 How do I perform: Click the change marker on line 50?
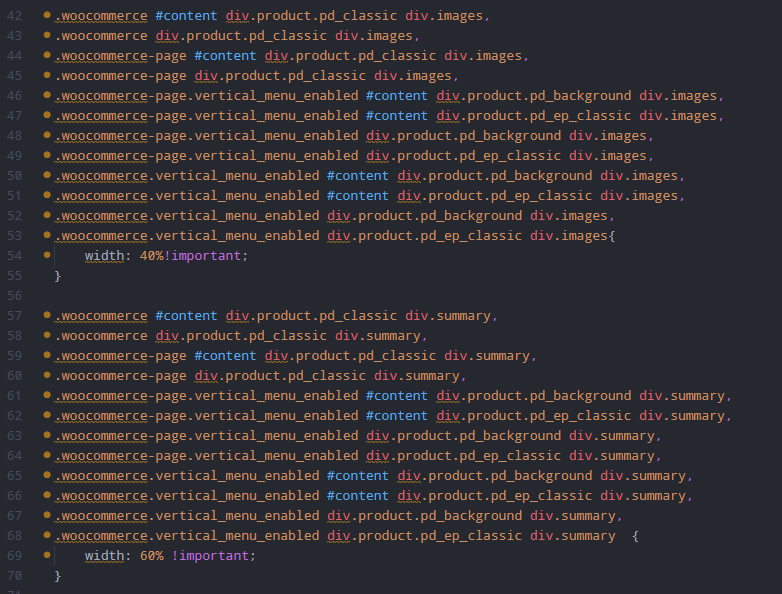point(46,176)
